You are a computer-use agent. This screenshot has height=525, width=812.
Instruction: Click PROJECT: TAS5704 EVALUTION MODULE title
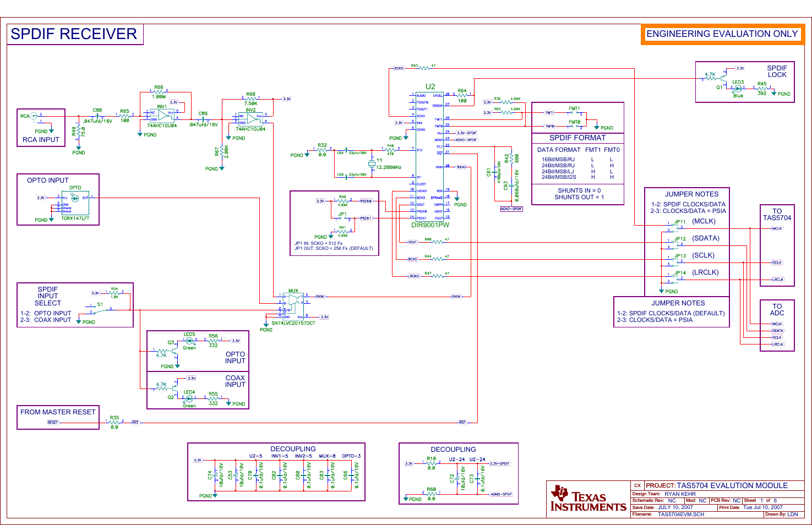(x=717, y=485)
